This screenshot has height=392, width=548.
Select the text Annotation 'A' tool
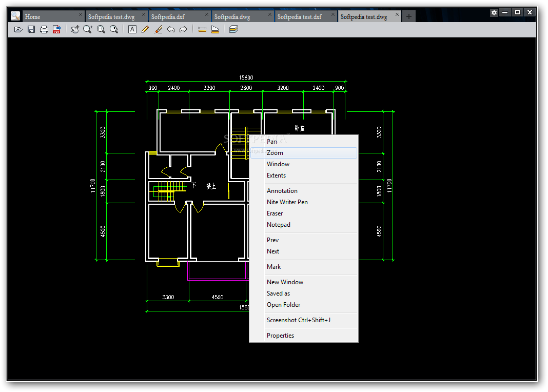(x=132, y=30)
